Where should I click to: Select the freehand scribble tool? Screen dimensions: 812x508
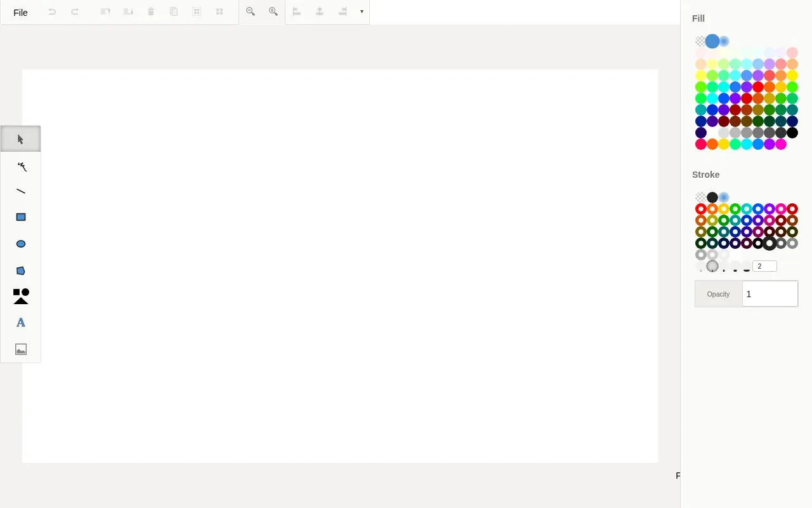[21, 167]
